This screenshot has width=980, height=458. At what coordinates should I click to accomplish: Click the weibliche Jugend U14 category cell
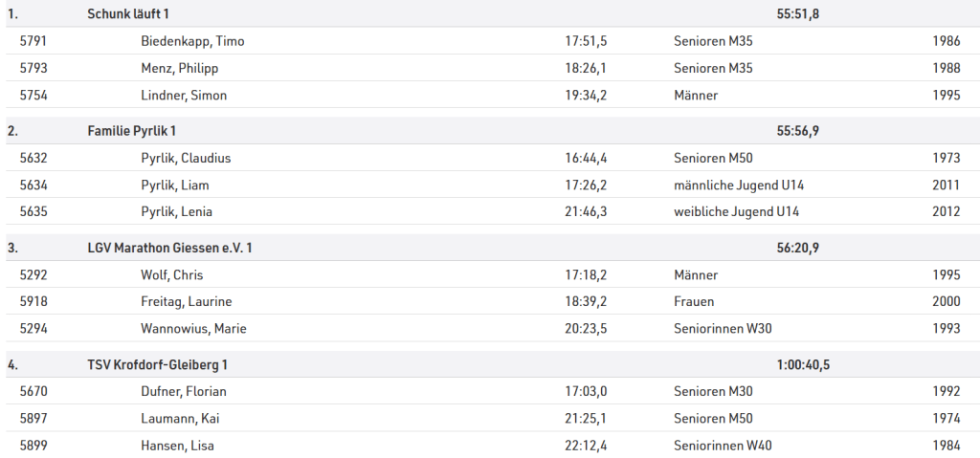(x=736, y=211)
